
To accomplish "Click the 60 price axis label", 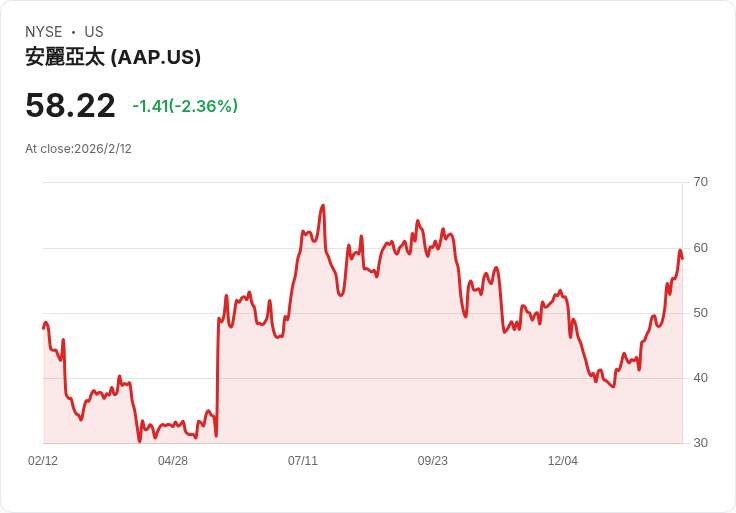I will point(700,247).
